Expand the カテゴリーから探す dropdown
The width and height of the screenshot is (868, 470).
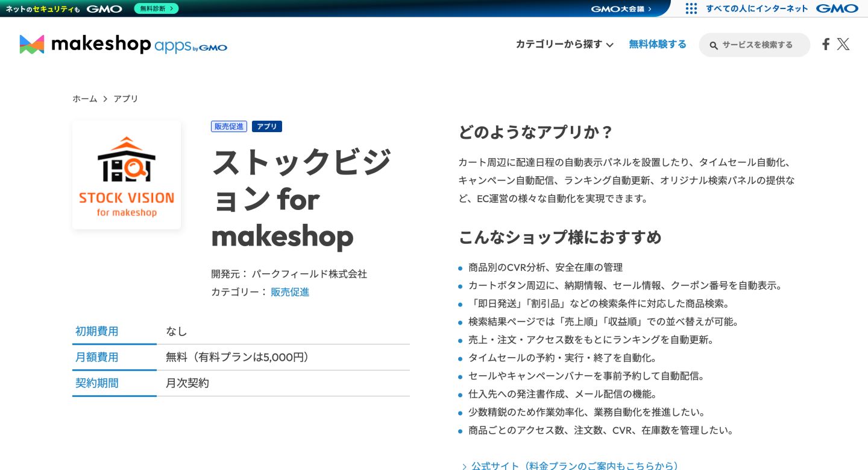pos(564,44)
